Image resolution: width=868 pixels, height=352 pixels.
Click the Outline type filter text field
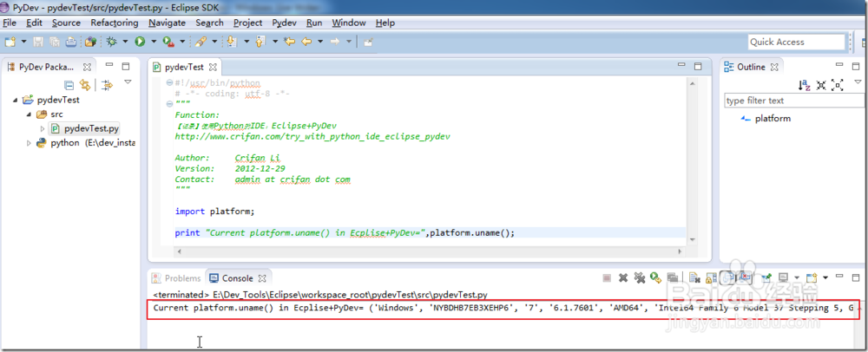pyautogui.click(x=794, y=101)
